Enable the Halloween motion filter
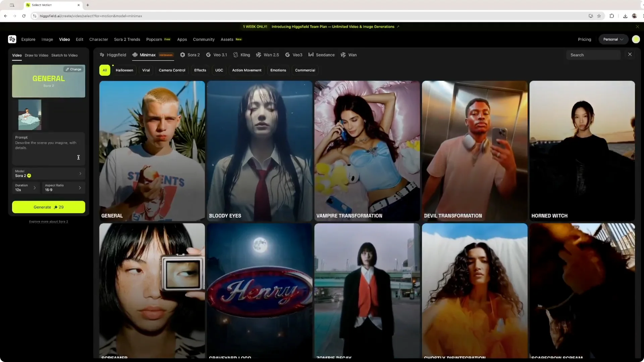 click(124, 70)
